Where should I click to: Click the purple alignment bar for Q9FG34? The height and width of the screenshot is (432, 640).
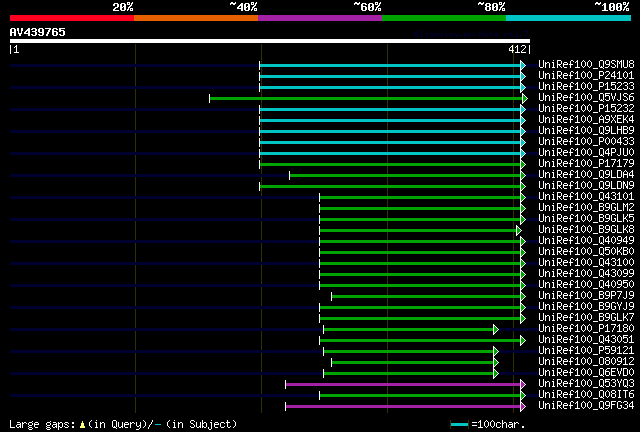pyautogui.click(x=403, y=407)
